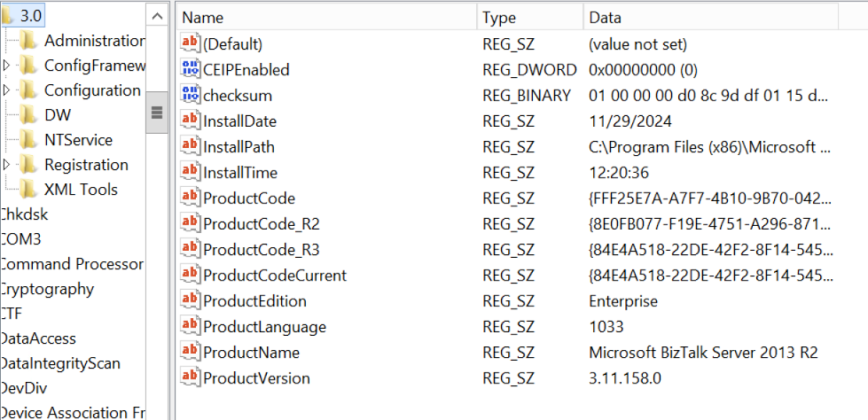Select the COM3 key in the tree

click(x=21, y=239)
